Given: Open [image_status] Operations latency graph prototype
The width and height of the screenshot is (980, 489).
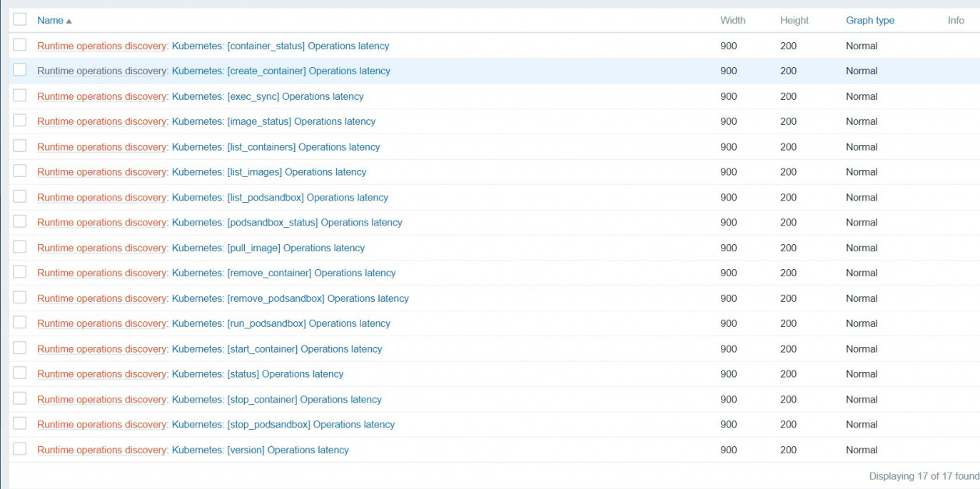Looking at the screenshot, I should (273, 121).
